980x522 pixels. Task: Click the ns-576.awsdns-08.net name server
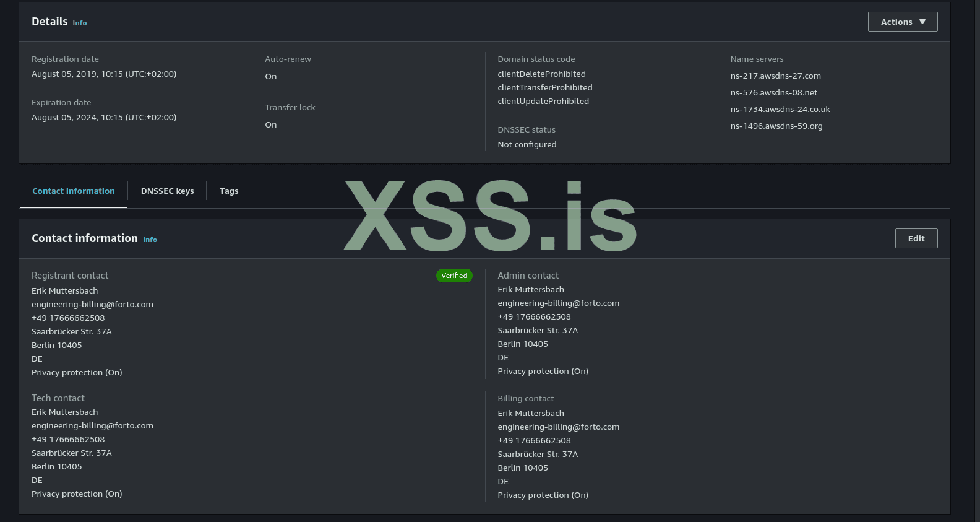(x=773, y=93)
